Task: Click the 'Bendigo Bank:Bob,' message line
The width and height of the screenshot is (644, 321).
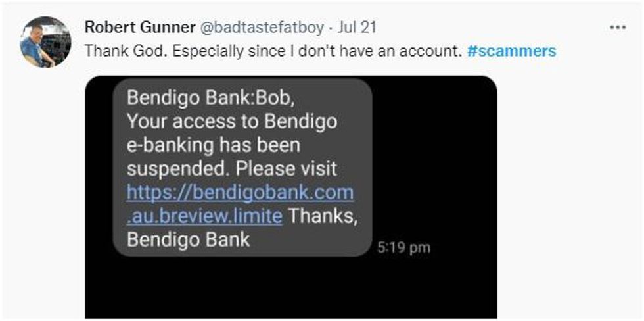Action: click(210, 98)
